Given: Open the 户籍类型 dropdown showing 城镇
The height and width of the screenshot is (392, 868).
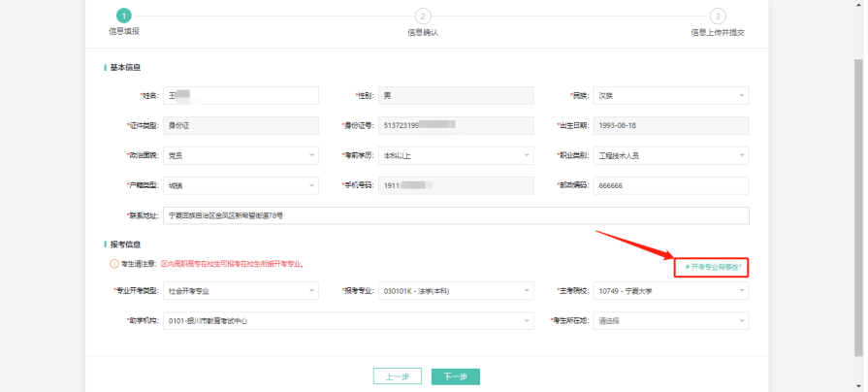Looking at the screenshot, I should [x=241, y=185].
